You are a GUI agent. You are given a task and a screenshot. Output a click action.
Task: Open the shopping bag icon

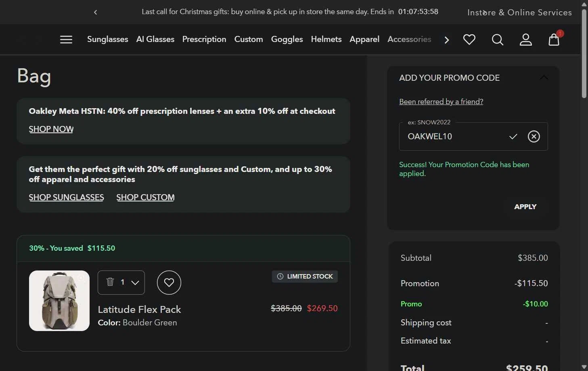554,39
